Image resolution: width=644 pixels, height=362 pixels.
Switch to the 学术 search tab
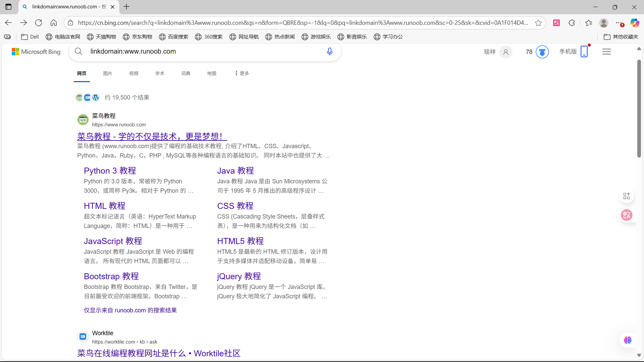[x=159, y=73]
